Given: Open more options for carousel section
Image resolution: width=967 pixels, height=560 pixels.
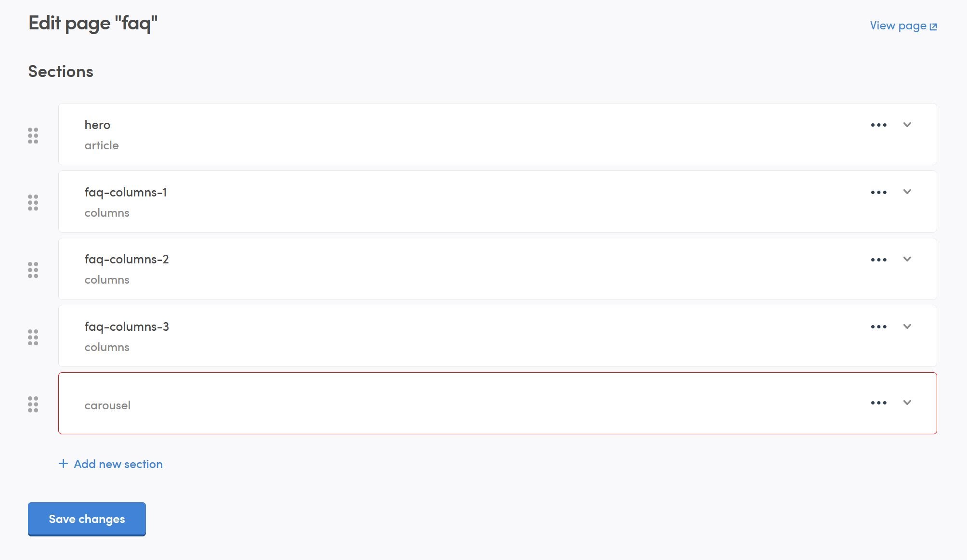Looking at the screenshot, I should tap(878, 403).
